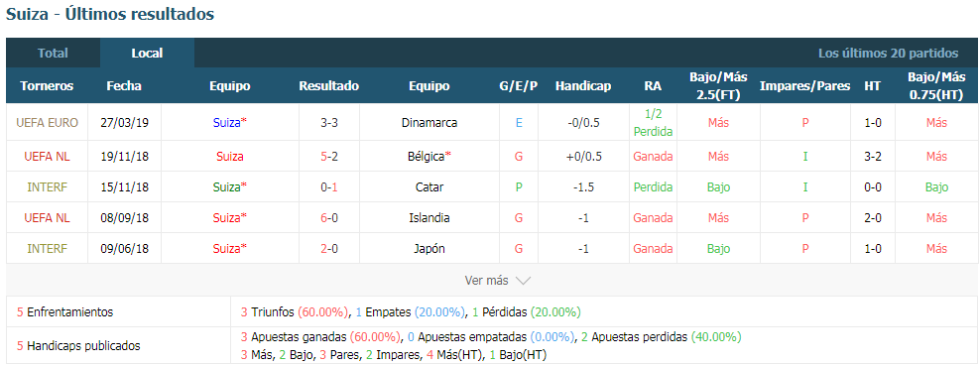Click the UEFA NL label on 08/09/18
Image resolution: width=980 pixels, height=366 pixels.
tap(47, 218)
